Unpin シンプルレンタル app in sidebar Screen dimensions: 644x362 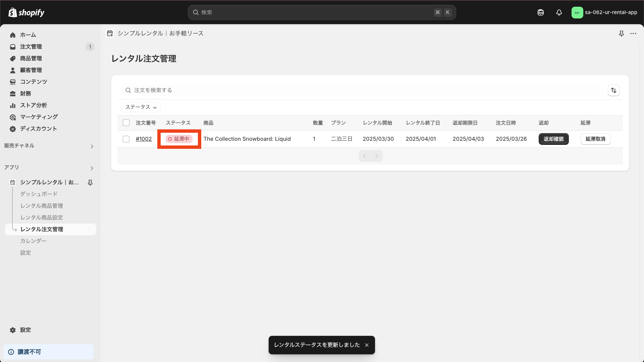[x=90, y=182]
